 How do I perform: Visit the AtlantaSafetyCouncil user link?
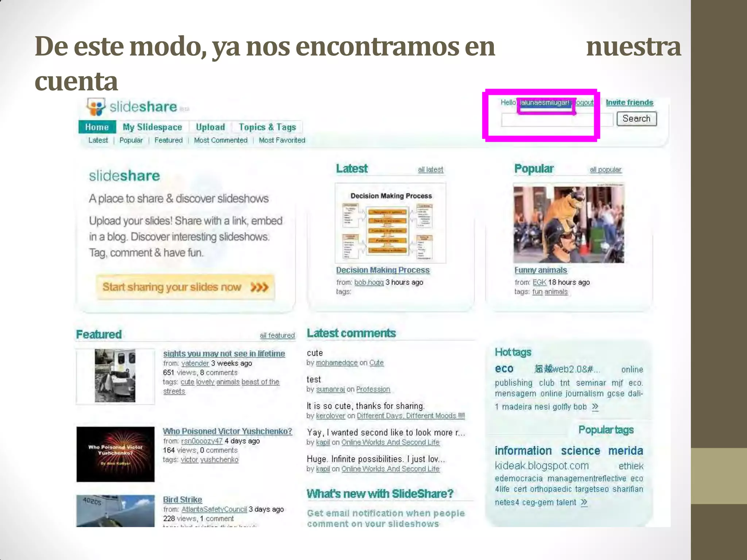[x=214, y=509]
